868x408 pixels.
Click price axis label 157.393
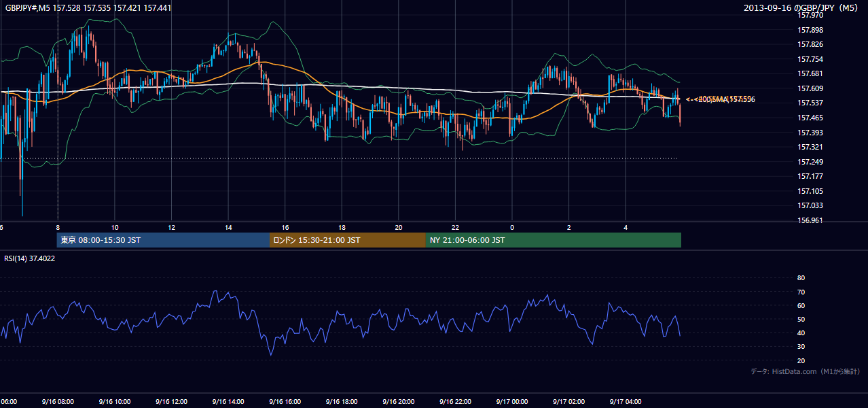(811, 133)
